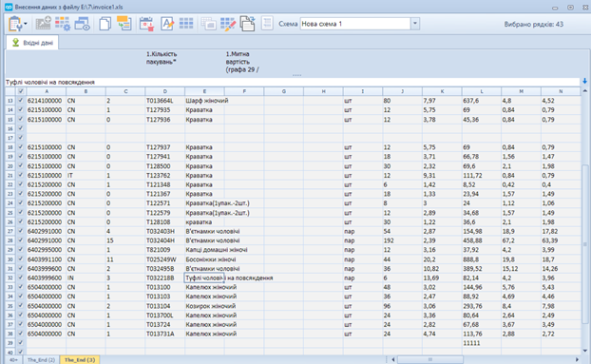This screenshot has height=364, width=591.
Task: Open the 40+ sheet list button
Action: [13, 360]
